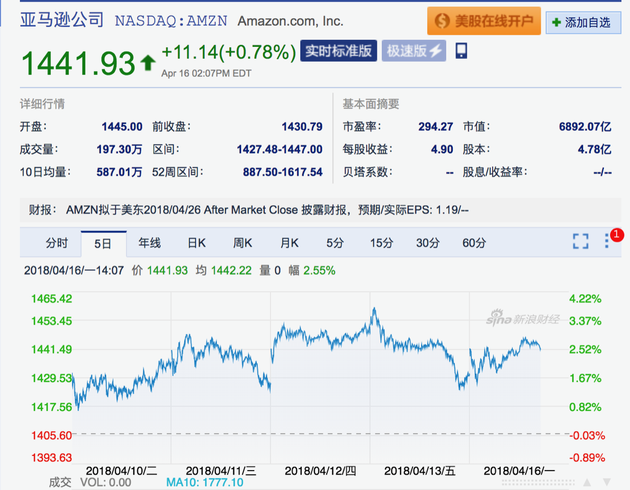Open chart options three-dot menu
The height and width of the screenshot is (490, 630).
[x=607, y=241]
